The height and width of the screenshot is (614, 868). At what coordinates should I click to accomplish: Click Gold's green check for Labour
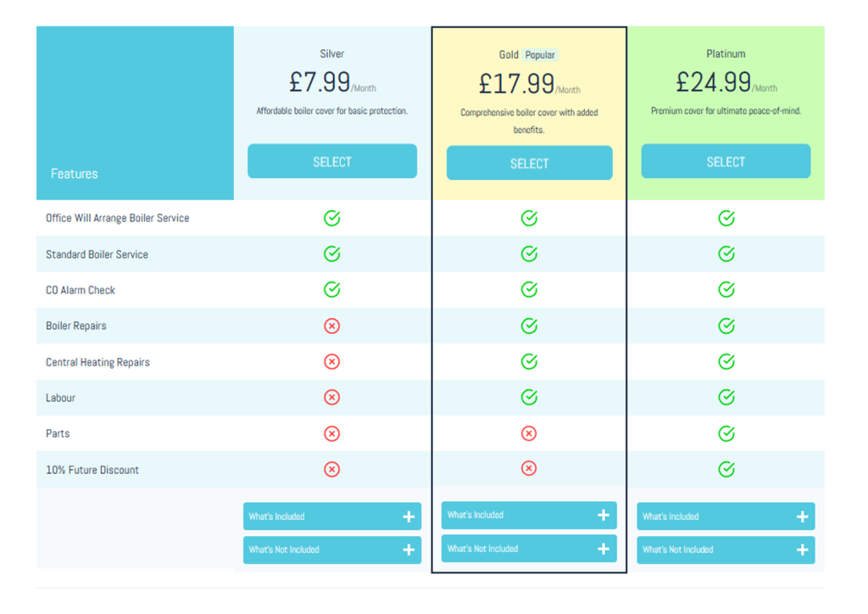[x=529, y=397]
